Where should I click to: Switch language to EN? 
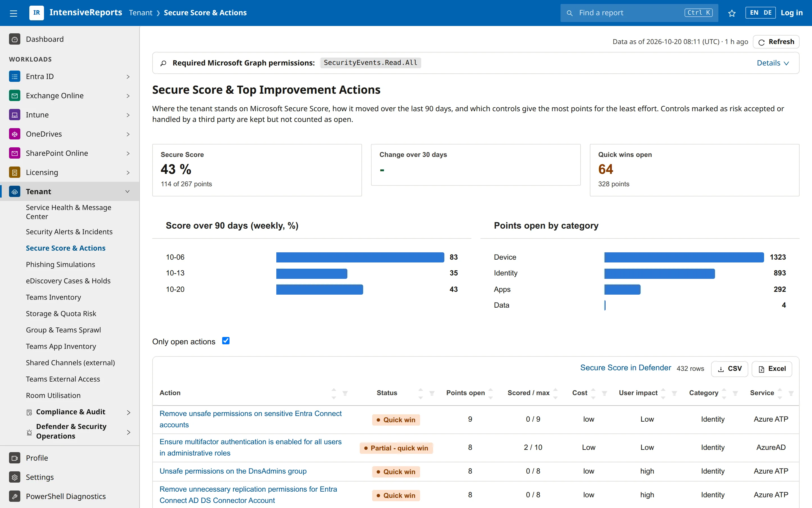[x=754, y=13]
